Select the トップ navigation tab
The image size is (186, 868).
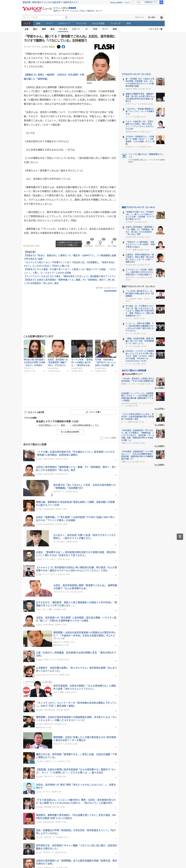[27, 24]
